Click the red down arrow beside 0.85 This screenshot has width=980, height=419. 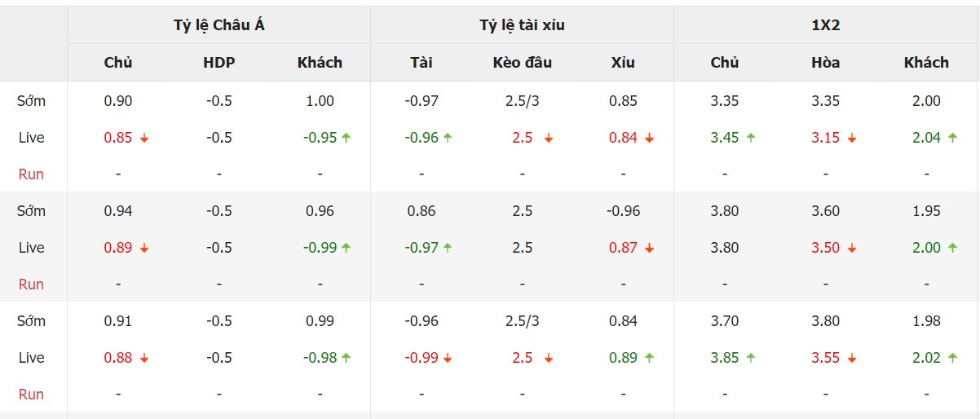pos(144,139)
